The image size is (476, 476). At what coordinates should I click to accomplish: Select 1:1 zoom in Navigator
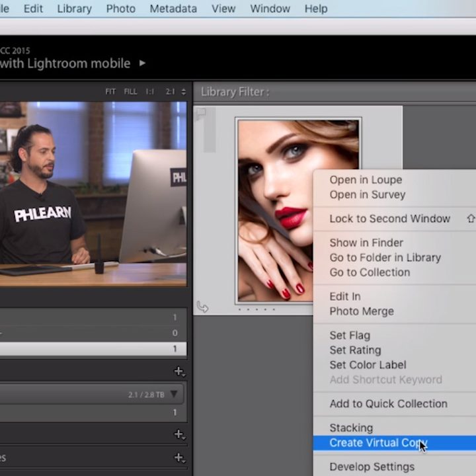tap(149, 92)
